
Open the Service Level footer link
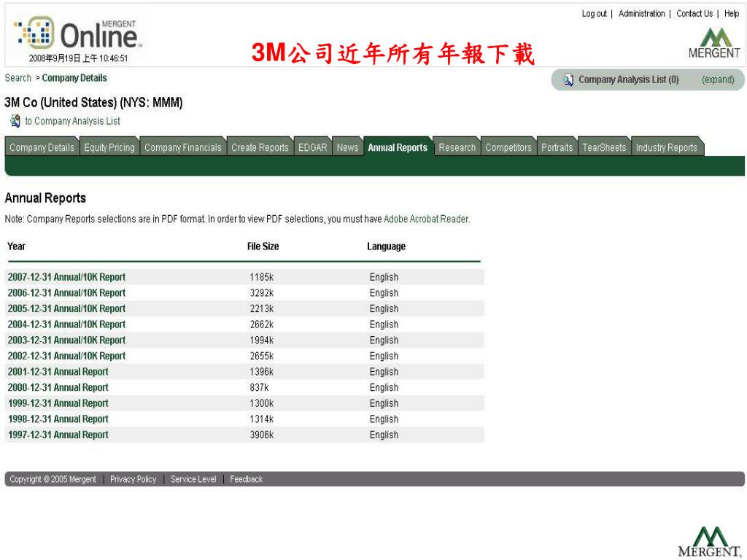(193, 479)
